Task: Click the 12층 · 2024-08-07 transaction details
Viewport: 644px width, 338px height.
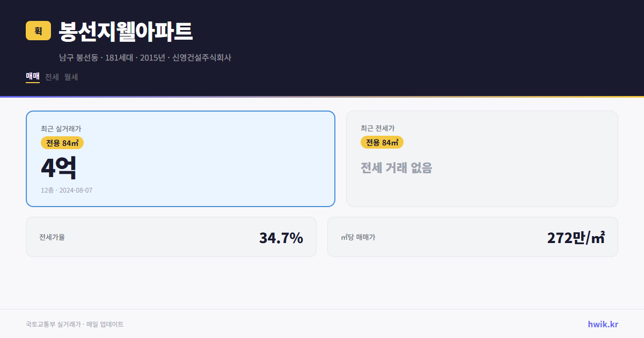Action: [67, 190]
